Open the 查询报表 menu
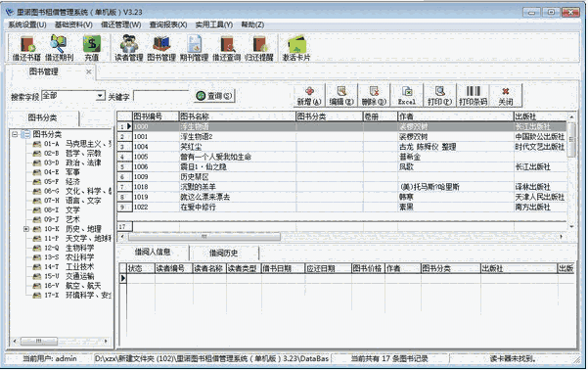Image resolution: width=588 pixels, height=370 pixels. click(x=168, y=24)
